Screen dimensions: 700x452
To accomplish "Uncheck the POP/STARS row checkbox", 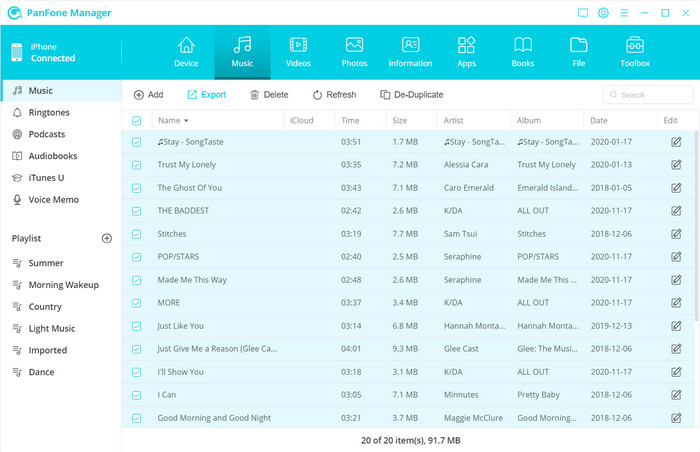I will 137,257.
